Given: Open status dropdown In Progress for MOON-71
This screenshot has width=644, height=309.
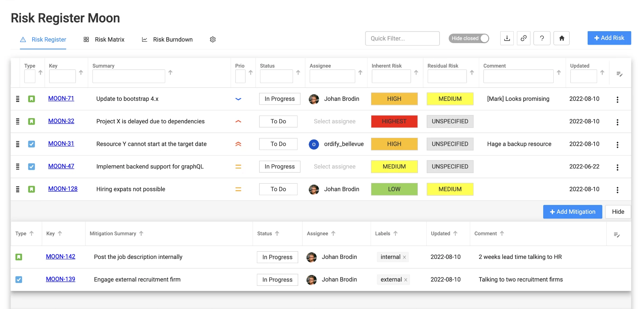Looking at the screenshot, I should tap(280, 99).
